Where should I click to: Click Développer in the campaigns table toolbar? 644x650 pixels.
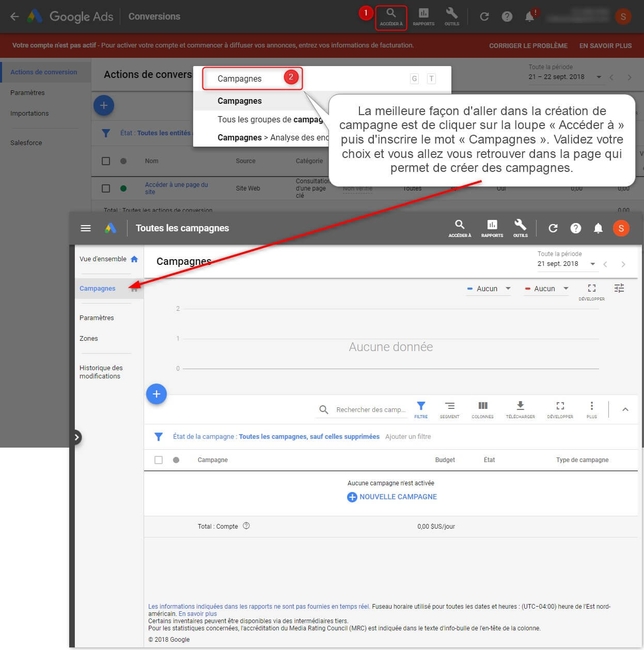(560, 409)
